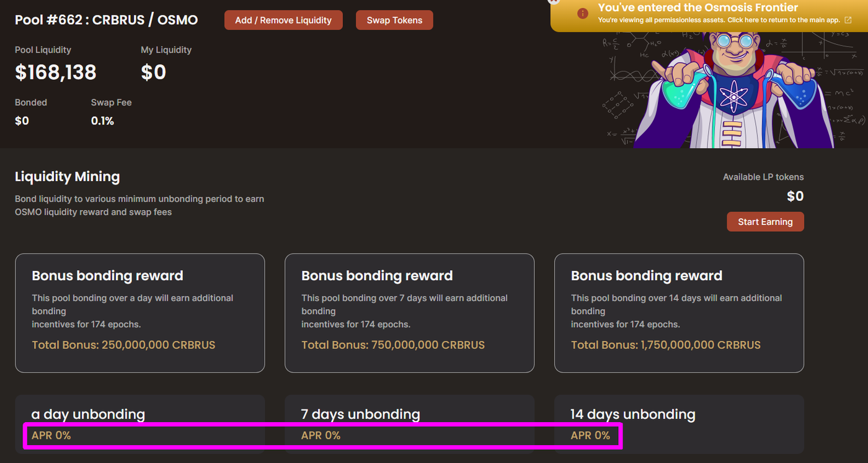Image resolution: width=868 pixels, height=463 pixels.
Task: Click the My Liquidity label
Action: [166, 50]
